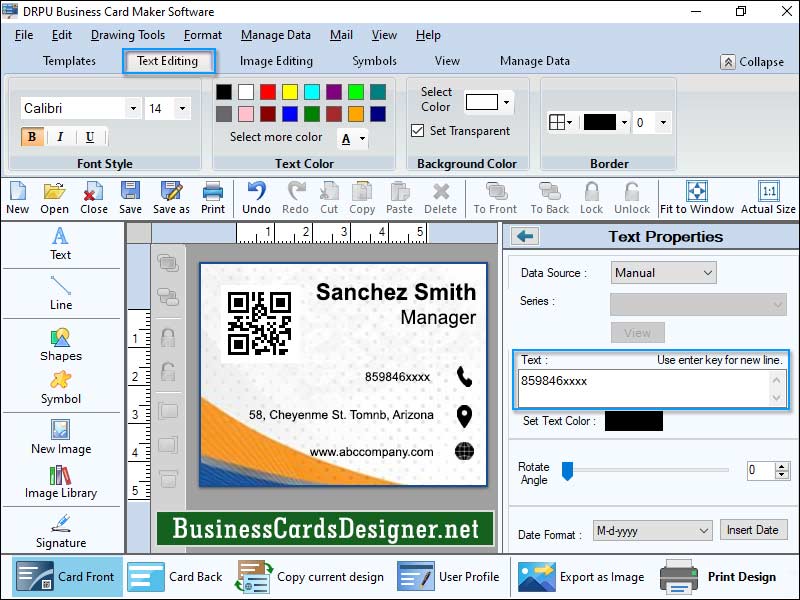Image resolution: width=800 pixels, height=600 pixels.
Task: Click the Rotate Angle slider handle
Action: click(567, 471)
